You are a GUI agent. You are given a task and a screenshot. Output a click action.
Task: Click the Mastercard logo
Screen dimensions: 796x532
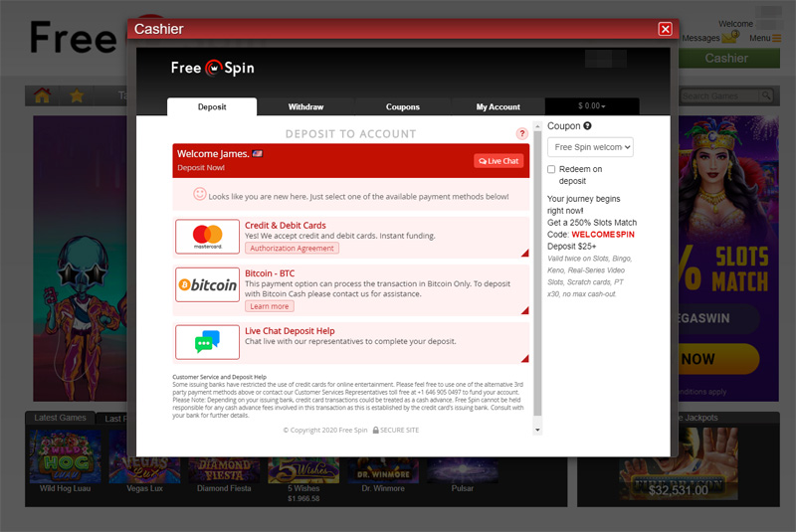click(207, 237)
